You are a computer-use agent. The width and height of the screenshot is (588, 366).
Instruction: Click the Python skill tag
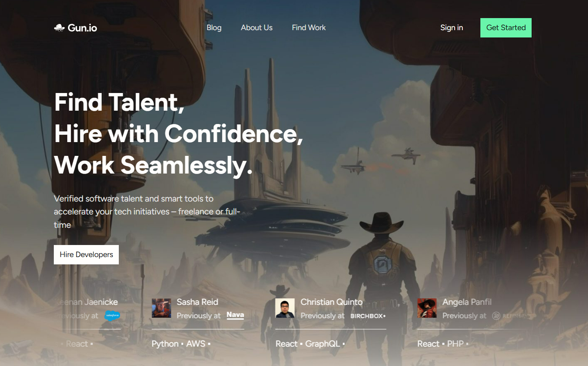pos(165,344)
